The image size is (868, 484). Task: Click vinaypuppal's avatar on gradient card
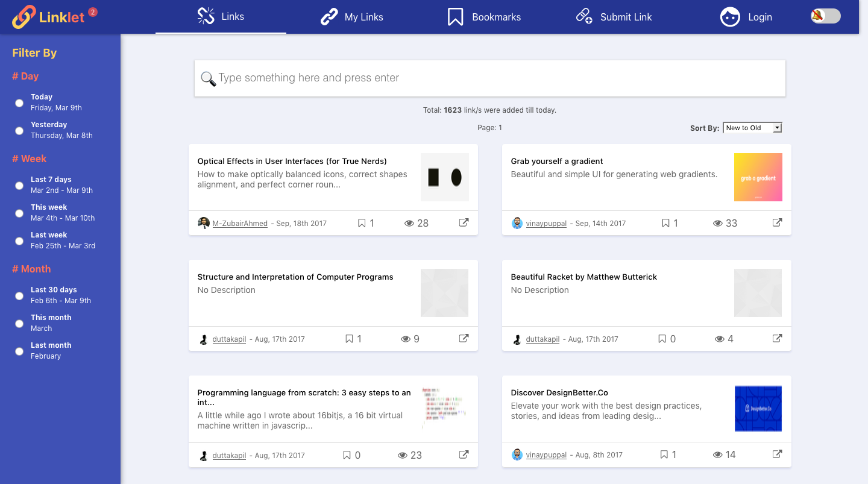(517, 223)
